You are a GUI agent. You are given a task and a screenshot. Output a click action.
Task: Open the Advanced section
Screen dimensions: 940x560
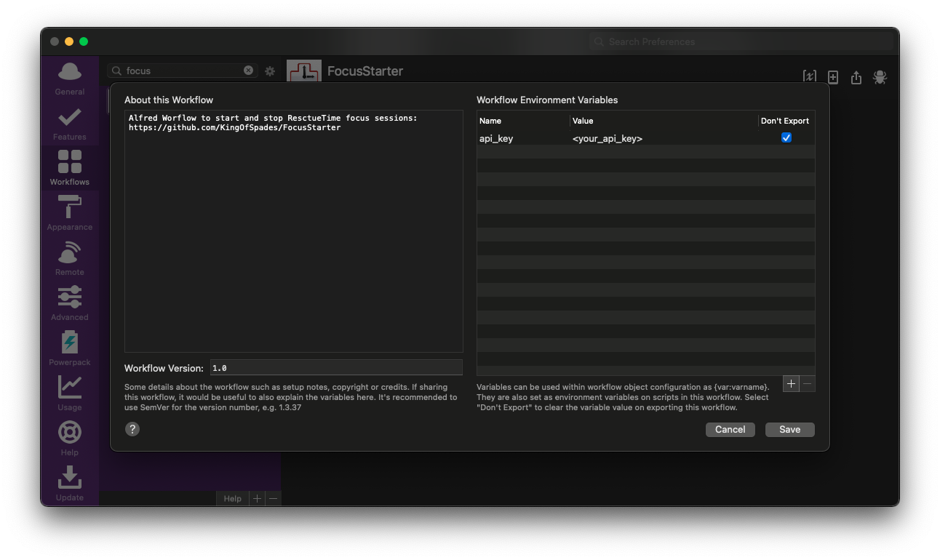click(x=70, y=304)
